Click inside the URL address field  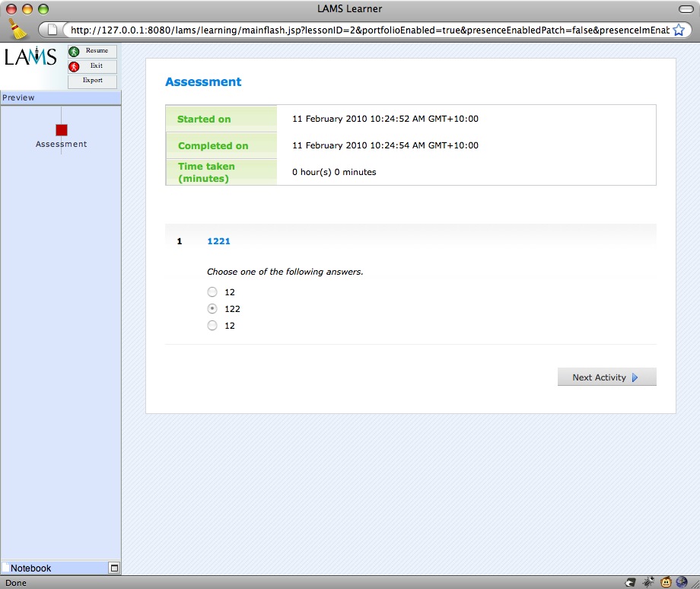pos(365,30)
